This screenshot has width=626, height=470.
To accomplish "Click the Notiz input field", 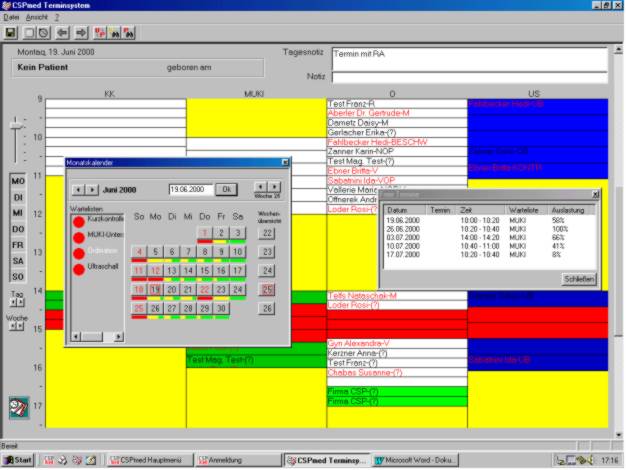I will pos(470,77).
